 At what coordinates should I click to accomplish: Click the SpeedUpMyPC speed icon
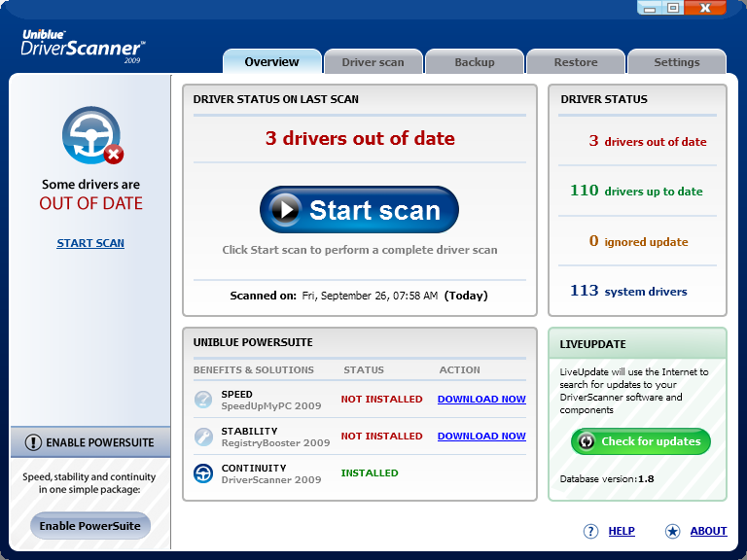203,399
